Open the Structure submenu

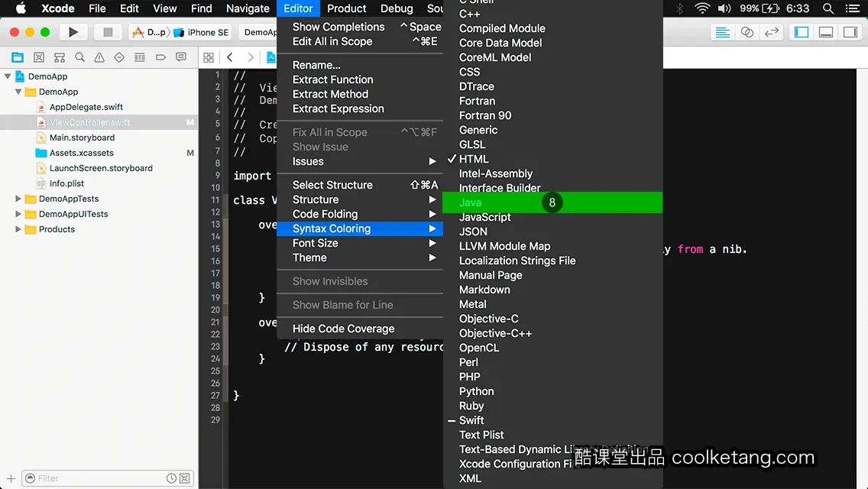click(360, 199)
